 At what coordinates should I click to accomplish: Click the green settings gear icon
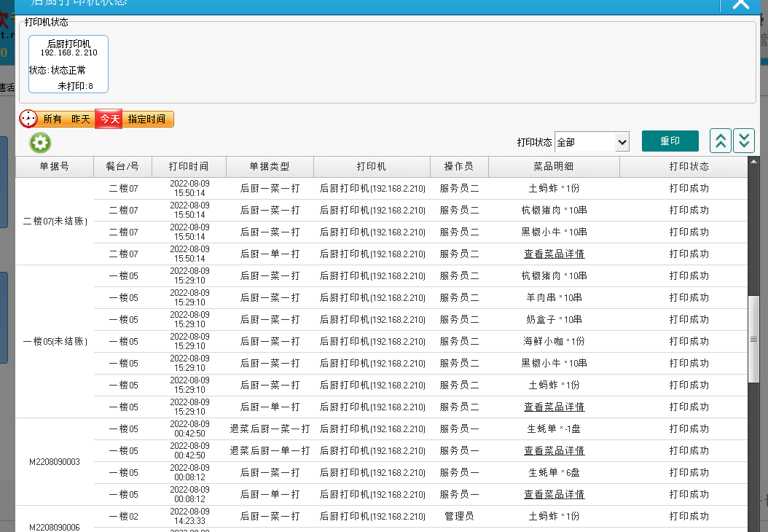point(40,142)
